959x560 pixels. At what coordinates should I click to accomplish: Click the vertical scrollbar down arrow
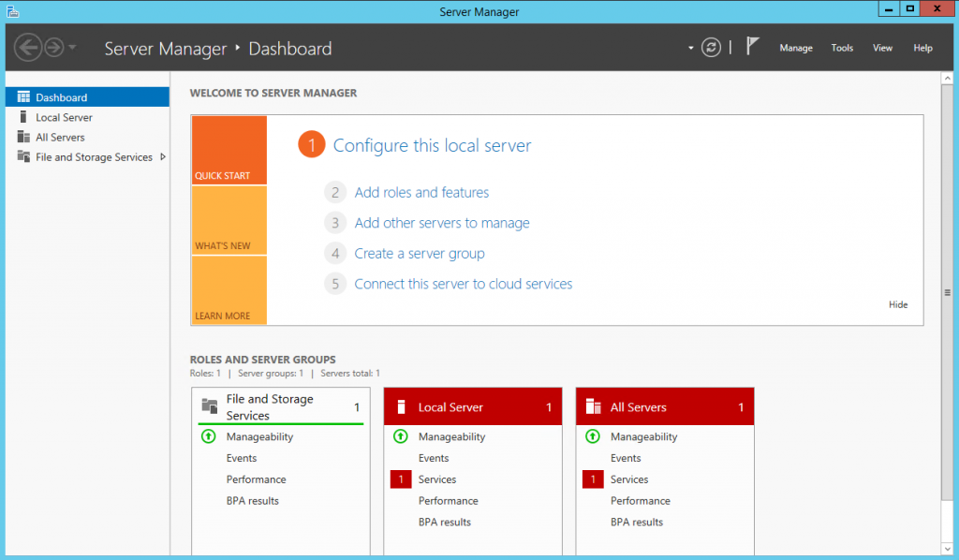pyautogui.click(x=948, y=549)
